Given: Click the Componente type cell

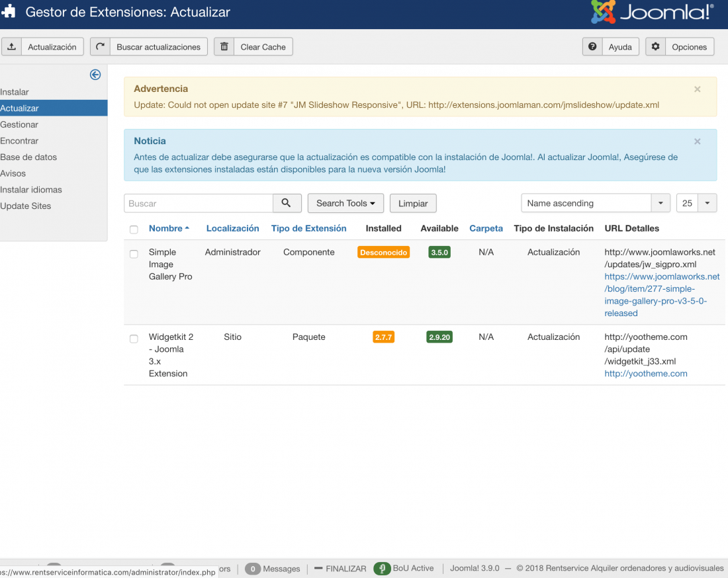Looking at the screenshot, I should (x=309, y=252).
